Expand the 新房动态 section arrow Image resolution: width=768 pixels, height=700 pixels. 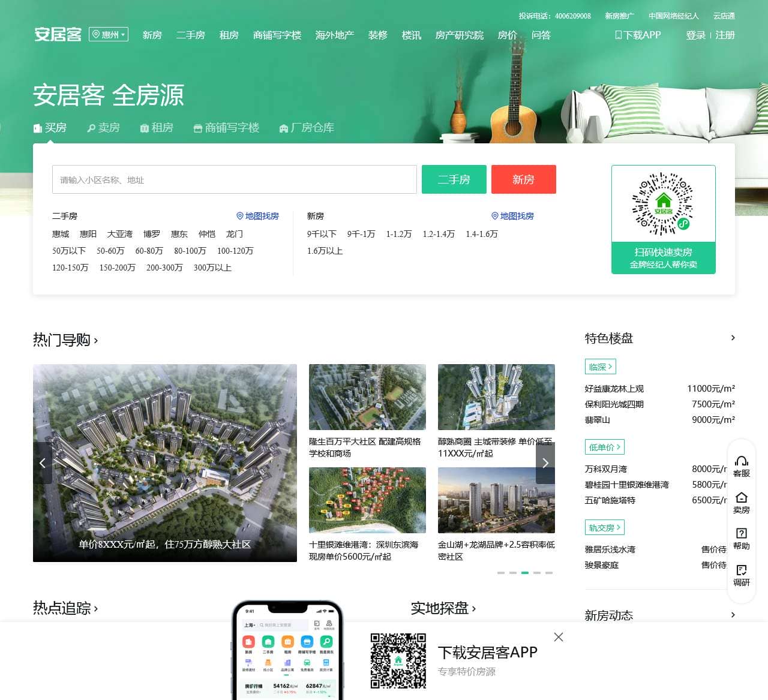733,615
